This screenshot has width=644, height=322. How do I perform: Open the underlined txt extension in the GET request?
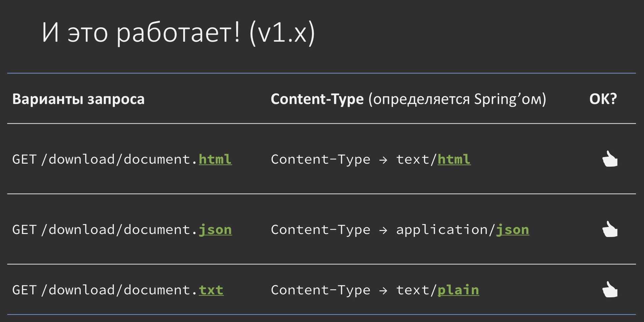point(211,290)
